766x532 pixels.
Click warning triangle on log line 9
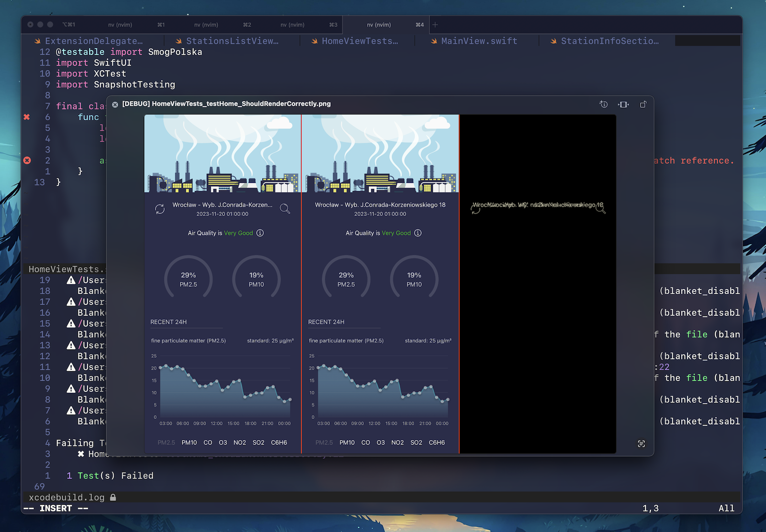71,389
